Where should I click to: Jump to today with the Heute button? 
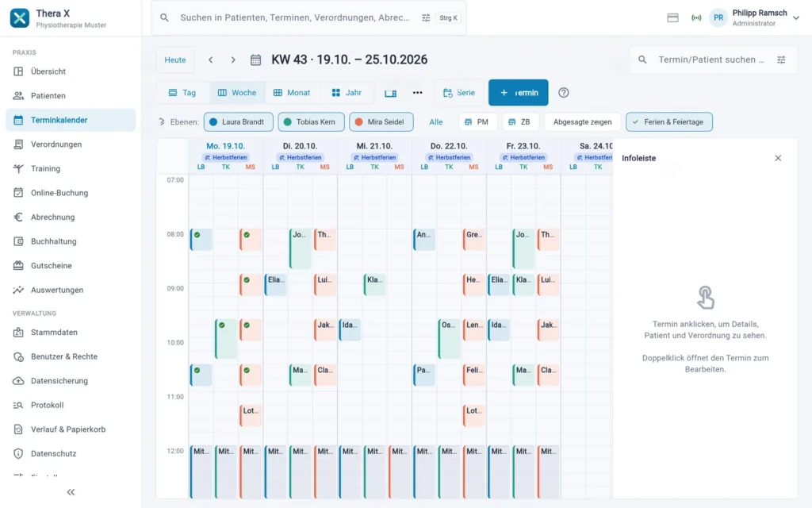pos(175,60)
